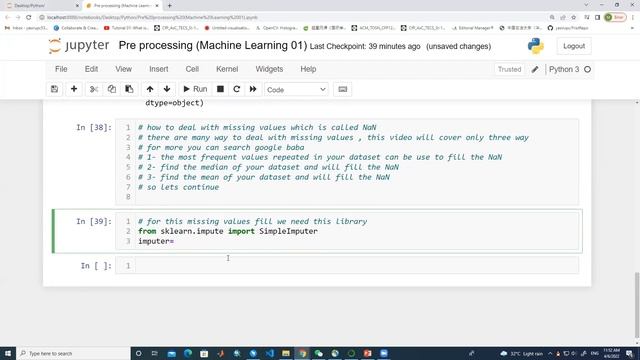The image size is (640, 360).
Task: Open the Tutorial 01 YouTube bookmark
Action: point(127,28)
